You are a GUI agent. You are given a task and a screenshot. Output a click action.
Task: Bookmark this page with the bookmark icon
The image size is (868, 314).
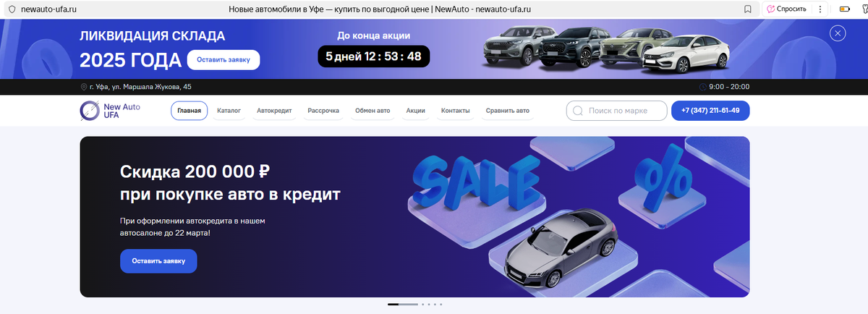tap(747, 9)
